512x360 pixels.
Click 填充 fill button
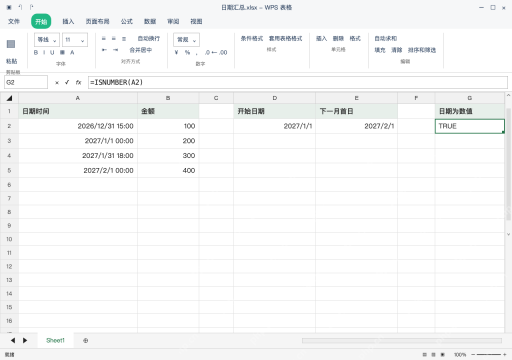point(380,50)
